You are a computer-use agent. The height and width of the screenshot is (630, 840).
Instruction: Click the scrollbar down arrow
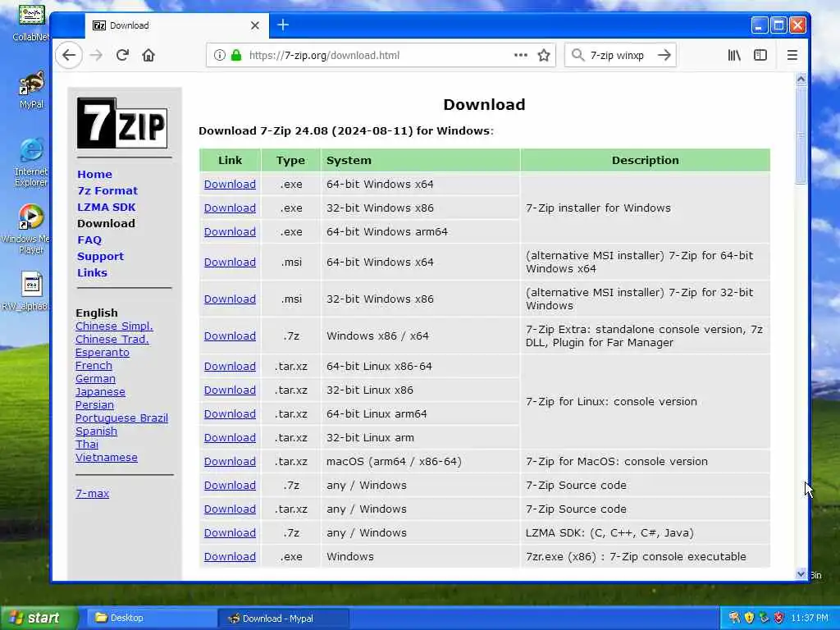point(801,573)
